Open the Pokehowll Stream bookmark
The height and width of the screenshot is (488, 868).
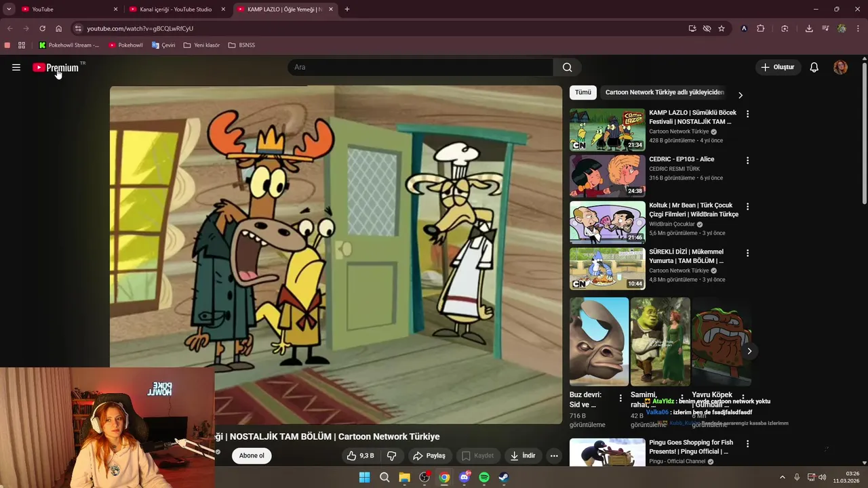click(69, 45)
